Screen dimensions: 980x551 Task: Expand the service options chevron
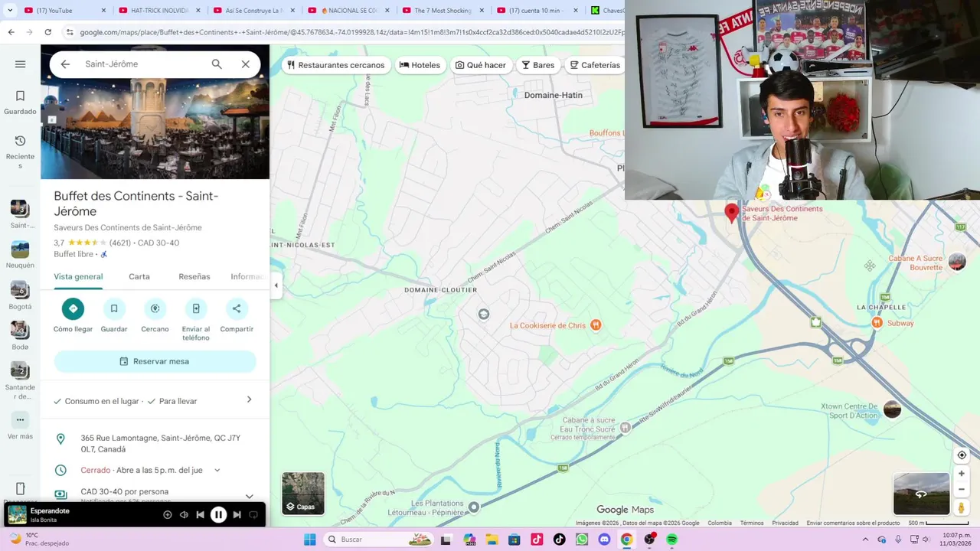[x=249, y=399]
